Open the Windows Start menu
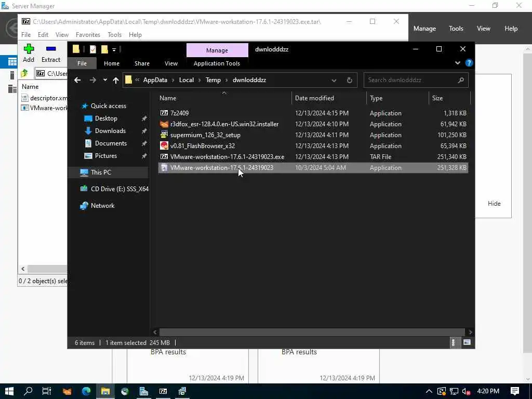The height and width of the screenshot is (399, 532). [9, 391]
